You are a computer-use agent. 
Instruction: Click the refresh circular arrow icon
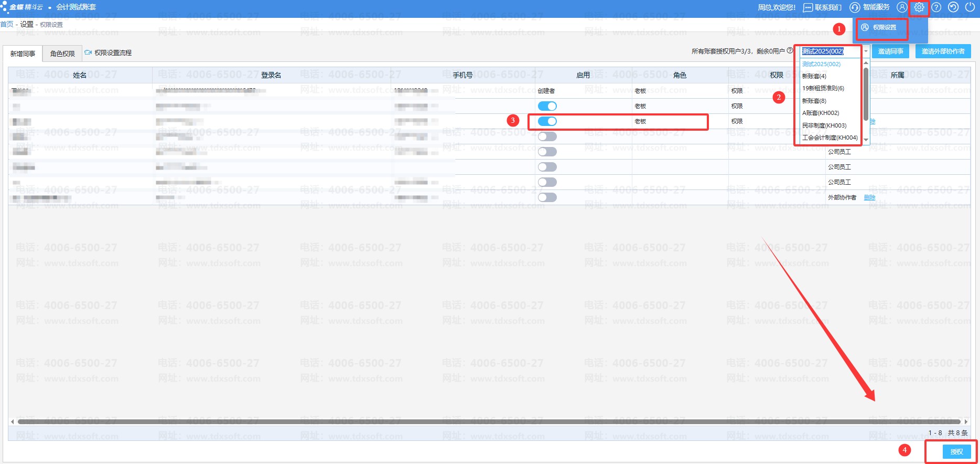pos(953,7)
